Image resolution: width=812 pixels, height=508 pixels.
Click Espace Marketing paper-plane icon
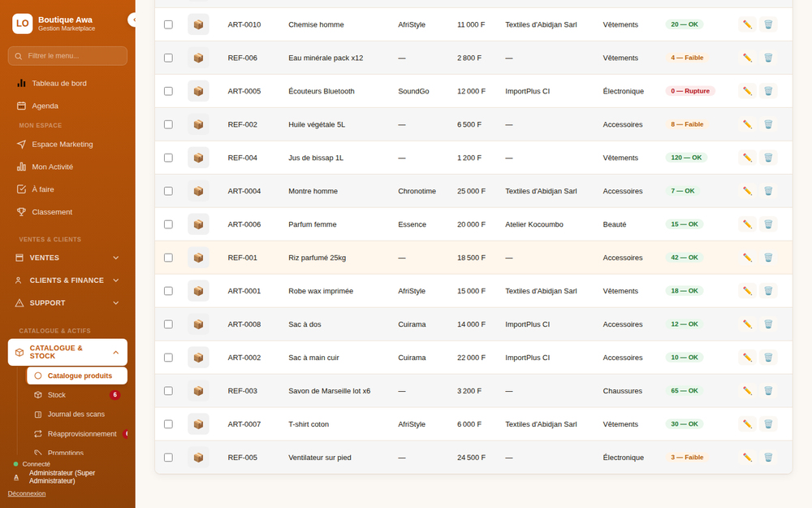point(21,144)
